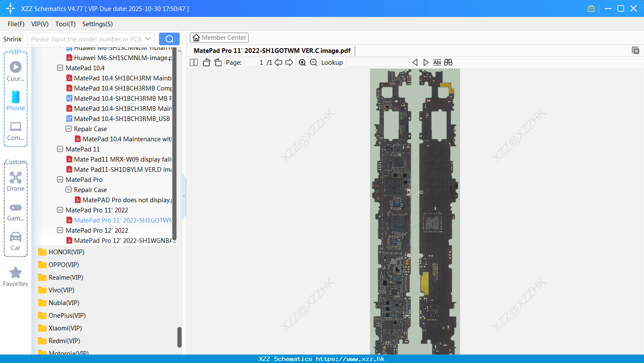Collapse the left panel via splitter handle
Screen dimensions: 644x363
pyautogui.click(x=184, y=195)
